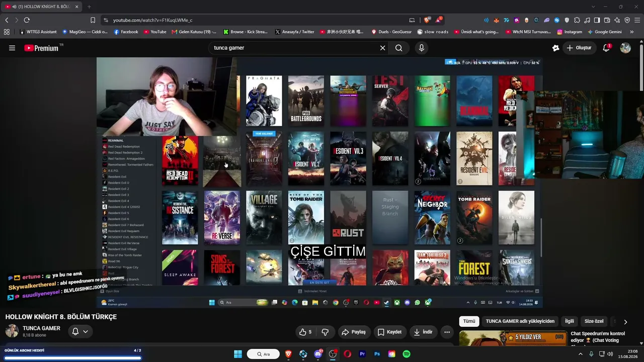Screen dimensions: 644x362
Task: Open the '5 YILDIZ VER' recommended video thumbnail
Action: pos(513,338)
